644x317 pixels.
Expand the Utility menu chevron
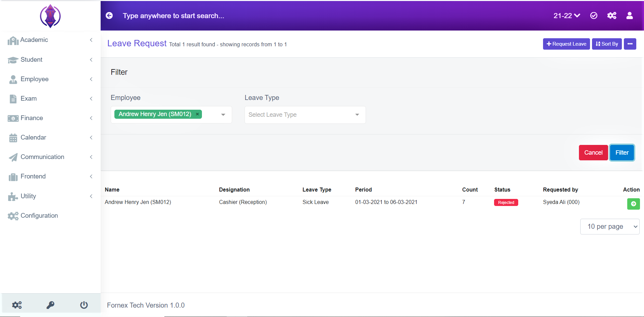point(91,196)
